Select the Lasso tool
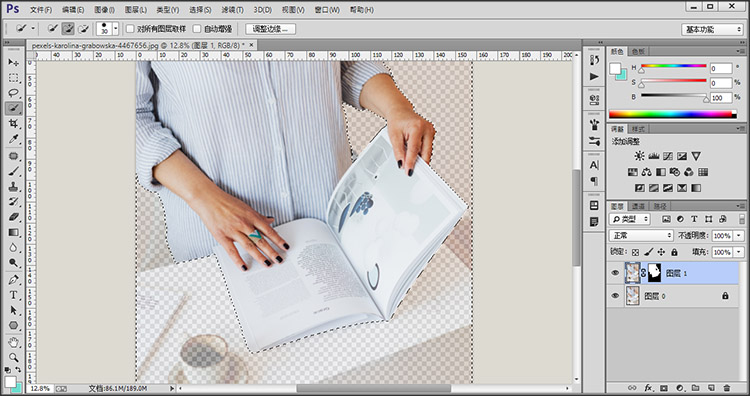Image resolution: width=750 pixels, height=396 pixels. tap(14, 93)
